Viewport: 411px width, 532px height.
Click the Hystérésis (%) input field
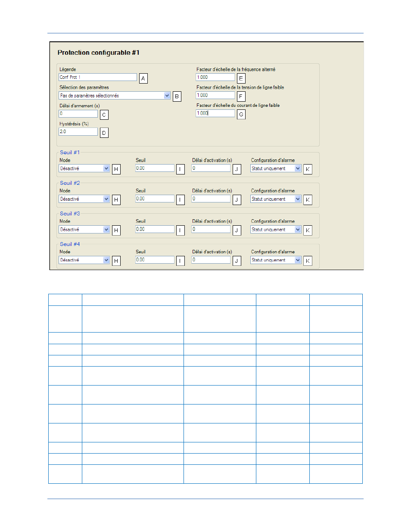point(78,132)
